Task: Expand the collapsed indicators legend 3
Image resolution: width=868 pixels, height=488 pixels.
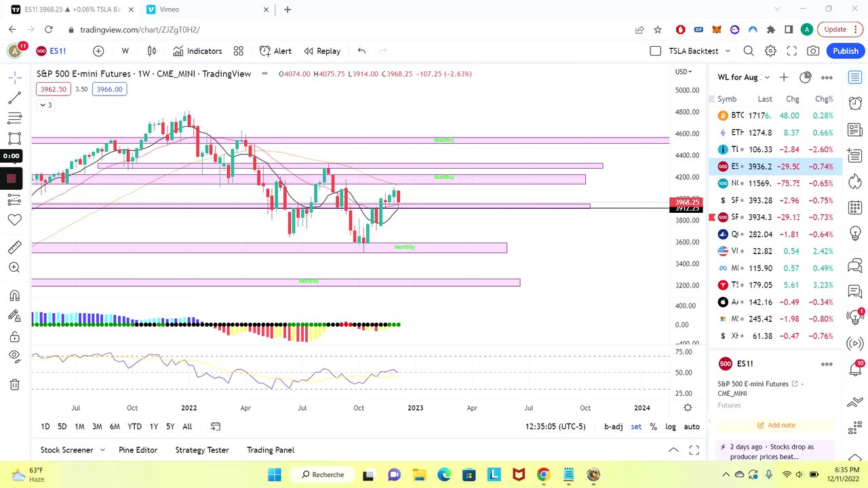Action: pos(45,105)
